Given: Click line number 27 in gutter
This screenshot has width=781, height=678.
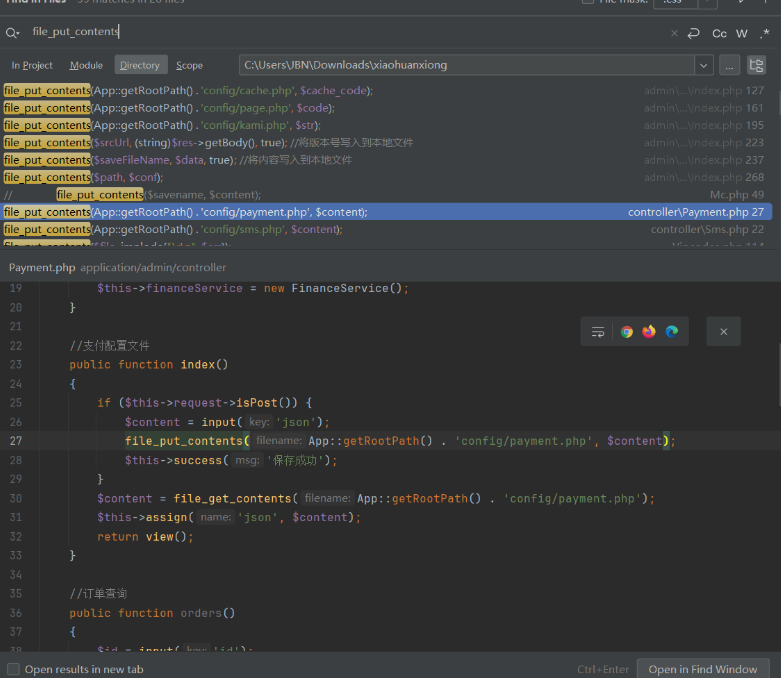Looking at the screenshot, I should pyautogui.click(x=16, y=441).
